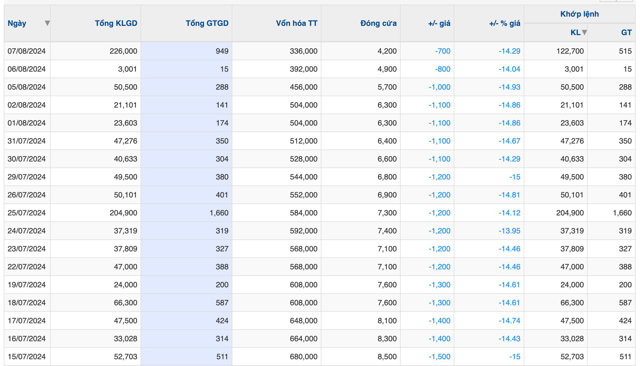This screenshot has width=640, height=366.
Task: Click the -14.93 percent change value
Action: 509,87
